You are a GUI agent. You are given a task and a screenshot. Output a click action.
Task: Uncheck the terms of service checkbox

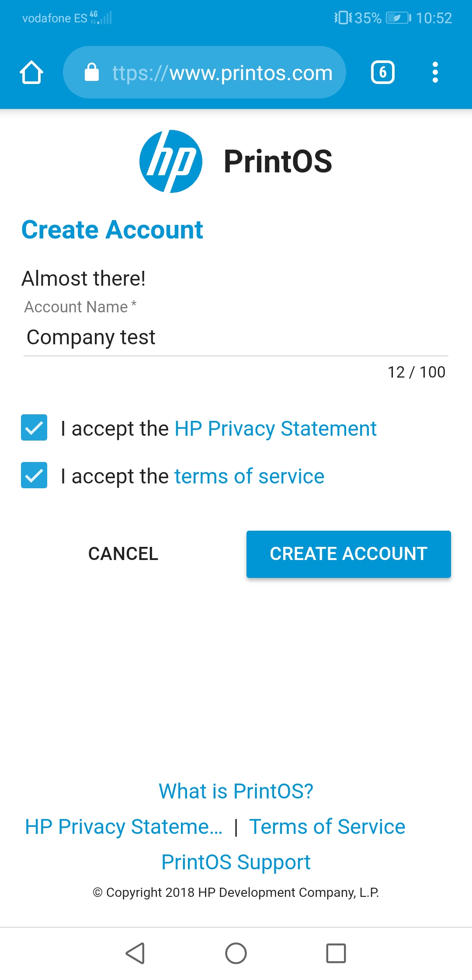click(x=34, y=475)
